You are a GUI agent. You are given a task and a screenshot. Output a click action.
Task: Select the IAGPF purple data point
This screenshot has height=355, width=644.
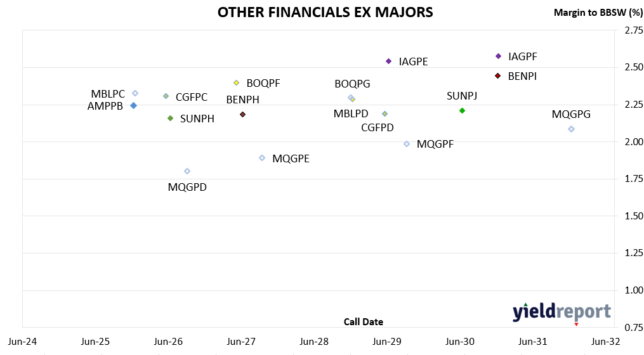498,56
